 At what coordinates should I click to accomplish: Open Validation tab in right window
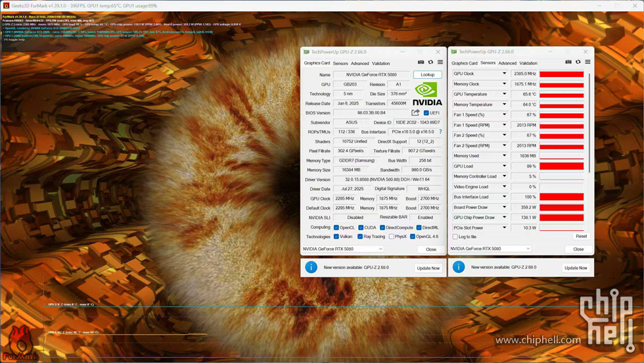coord(528,63)
